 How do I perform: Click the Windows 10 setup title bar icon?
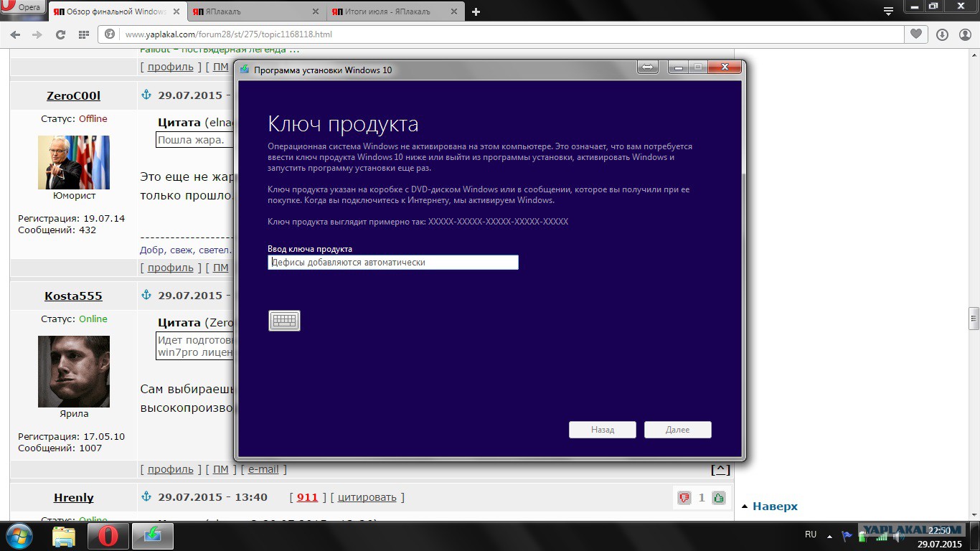(245, 70)
